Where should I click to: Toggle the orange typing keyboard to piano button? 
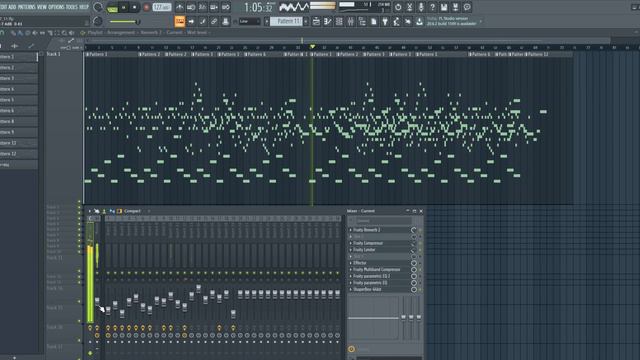pos(180,22)
